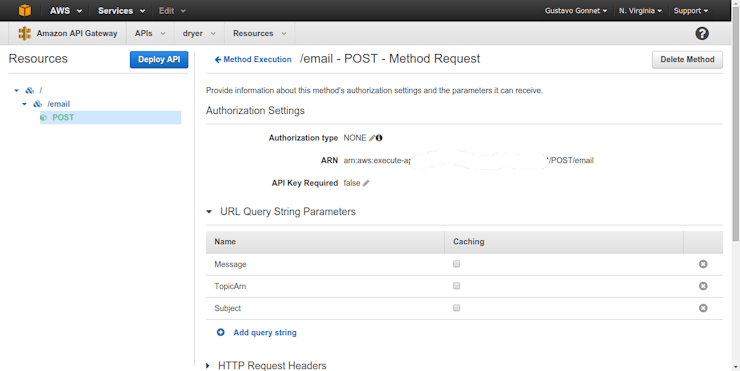Select the root / resource
Screen dimensions: 740x371
pos(41,90)
